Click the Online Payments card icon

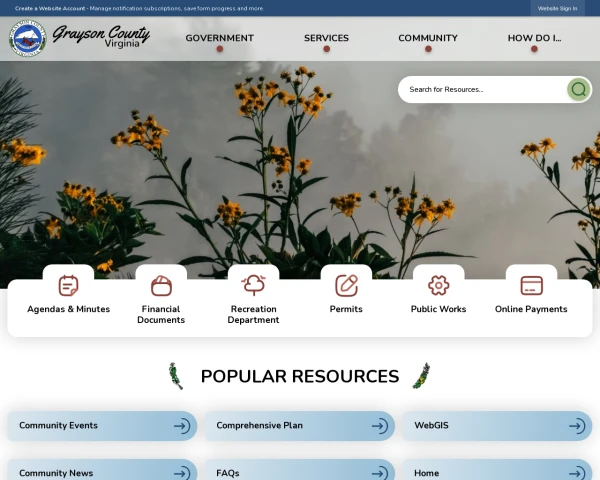532,286
